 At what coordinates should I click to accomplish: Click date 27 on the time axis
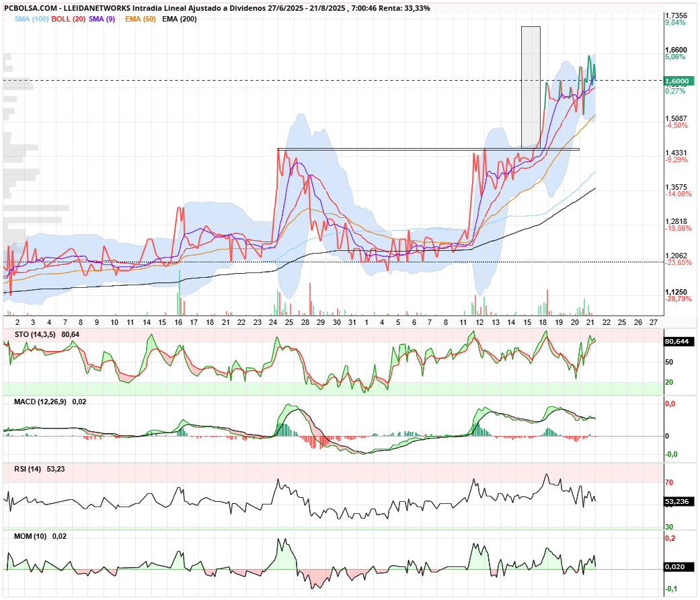pos(654,322)
